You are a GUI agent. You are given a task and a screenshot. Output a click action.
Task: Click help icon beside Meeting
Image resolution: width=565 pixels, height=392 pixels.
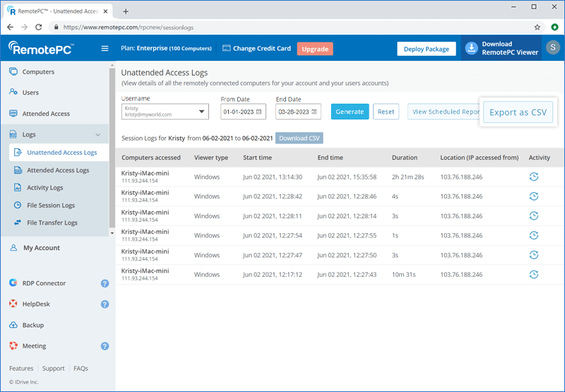tap(105, 346)
